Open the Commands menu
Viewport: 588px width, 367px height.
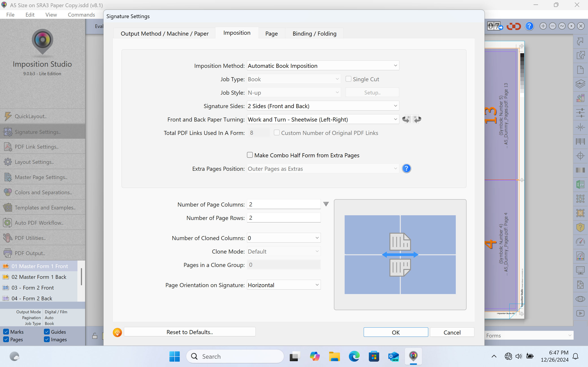81,15
